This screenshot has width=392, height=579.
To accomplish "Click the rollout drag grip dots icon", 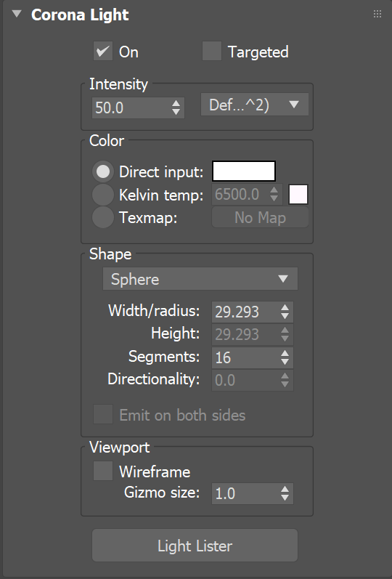I will point(377,14).
